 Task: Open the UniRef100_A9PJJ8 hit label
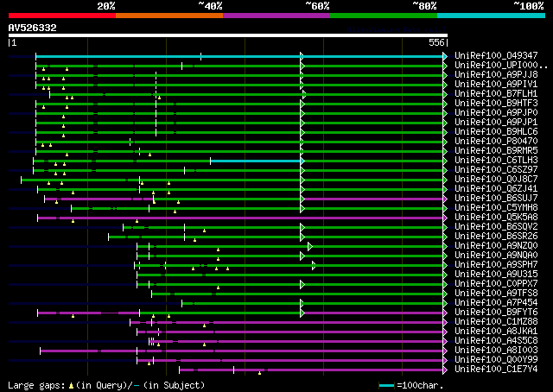[496, 74]
